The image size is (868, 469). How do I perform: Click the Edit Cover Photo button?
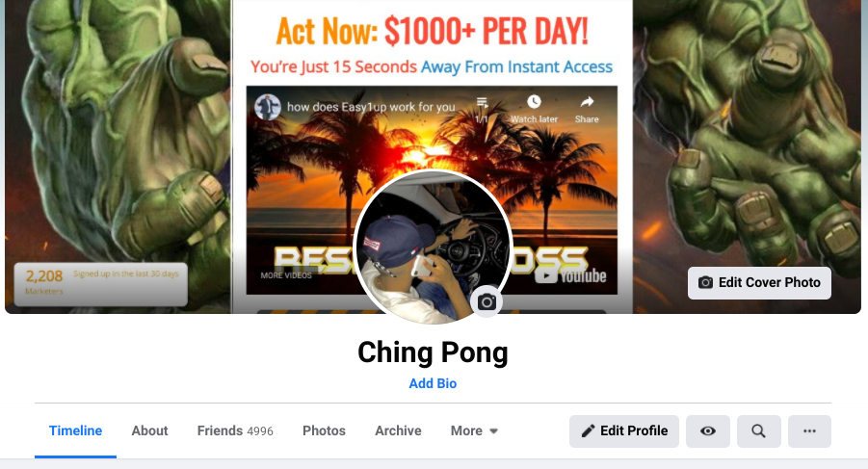(x=759, y=282)
